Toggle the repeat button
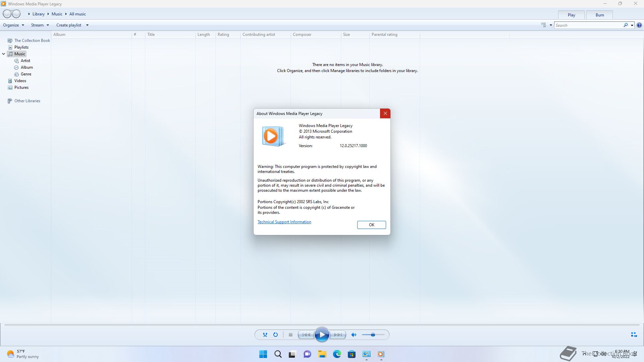 (x=275, y=335)
